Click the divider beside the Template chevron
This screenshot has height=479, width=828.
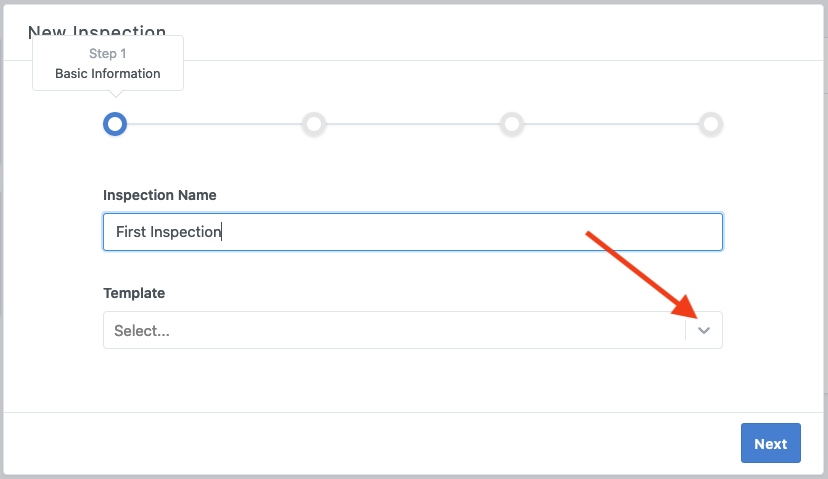click(686, 331)
